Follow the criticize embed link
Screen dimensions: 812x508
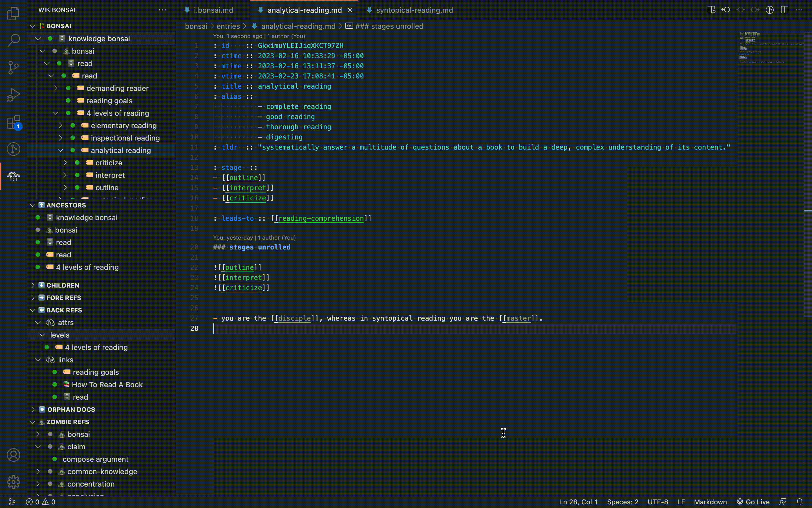click(x=244, y=288)
